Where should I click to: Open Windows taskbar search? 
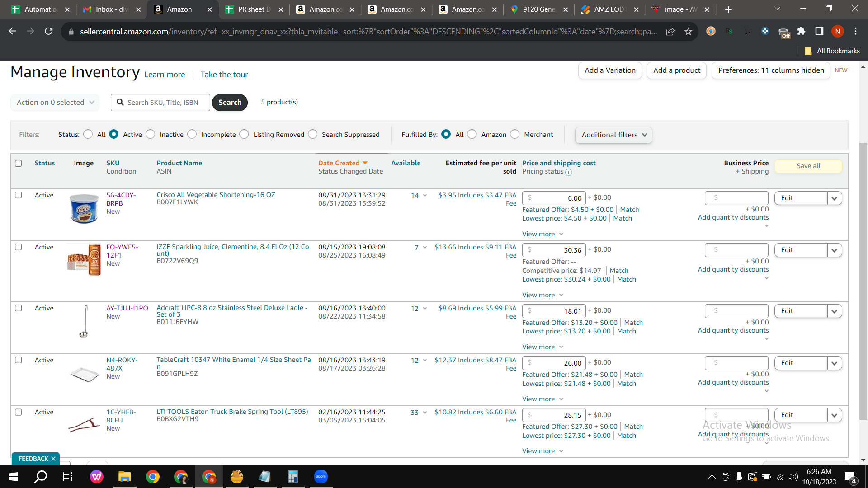[41, 477]
